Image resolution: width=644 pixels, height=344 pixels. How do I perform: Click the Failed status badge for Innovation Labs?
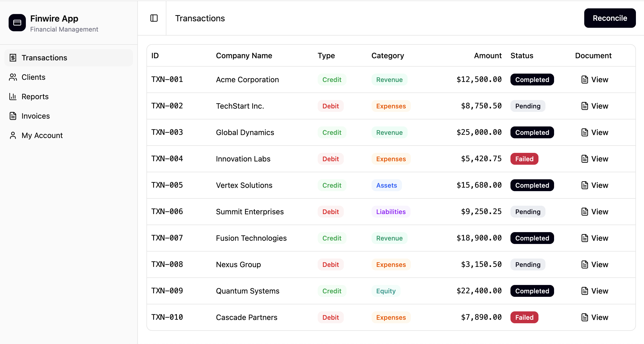pyautogui.click(x=524, y=159)
